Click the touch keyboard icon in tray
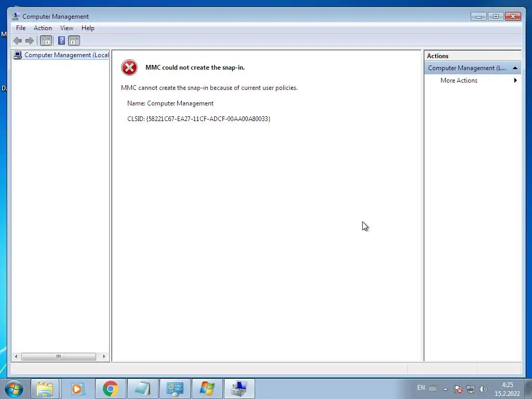 coord(433,389)
